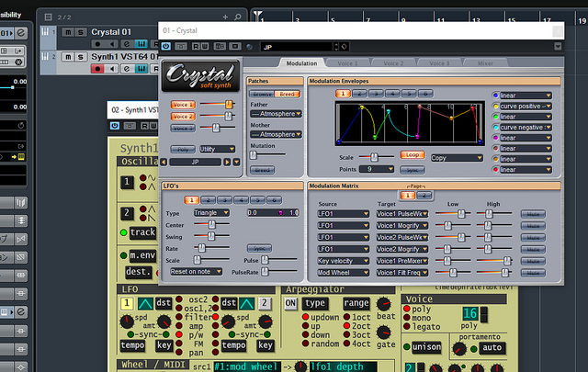Open track list layout icon beside 2 / 2
Screen dimensions: 588x372
pos(48,17)
